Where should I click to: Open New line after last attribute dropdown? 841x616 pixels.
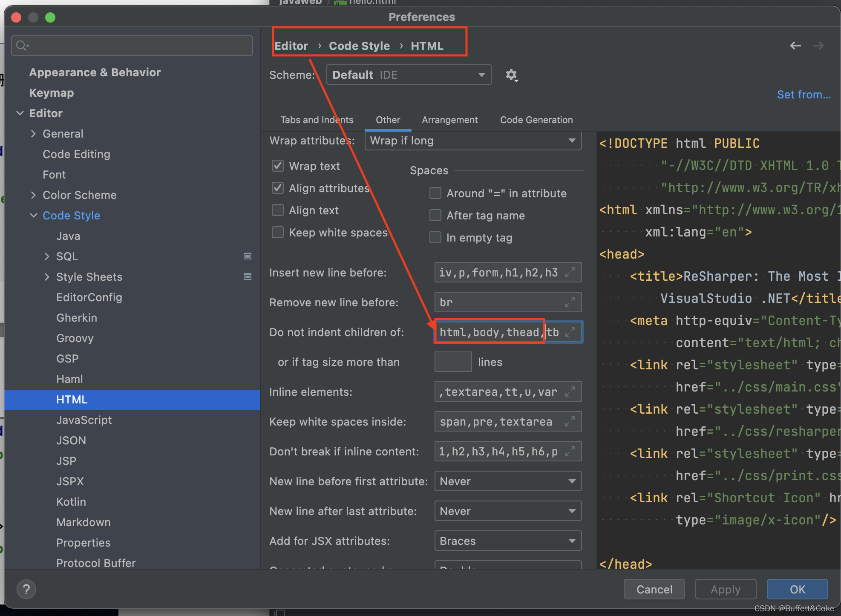point(508,511)
